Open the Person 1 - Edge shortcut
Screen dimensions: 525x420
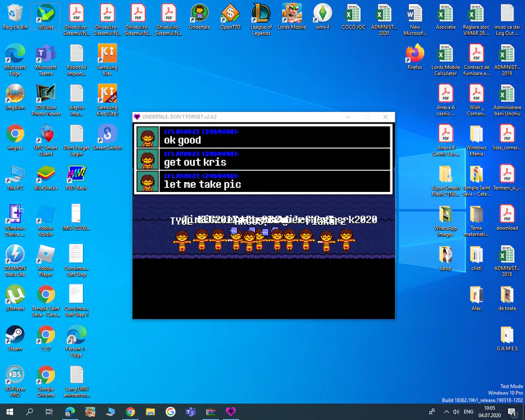tap(76, 341)
